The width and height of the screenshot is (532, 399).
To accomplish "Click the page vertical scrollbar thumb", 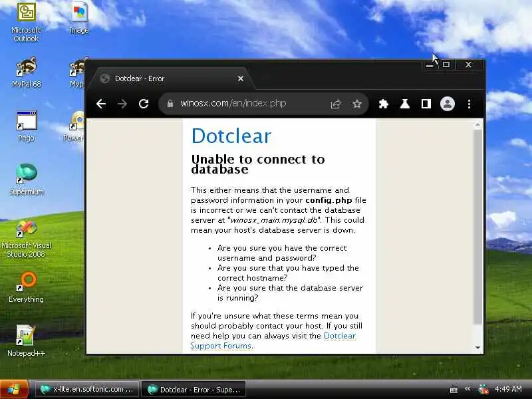I will click(x=477, y=227).
